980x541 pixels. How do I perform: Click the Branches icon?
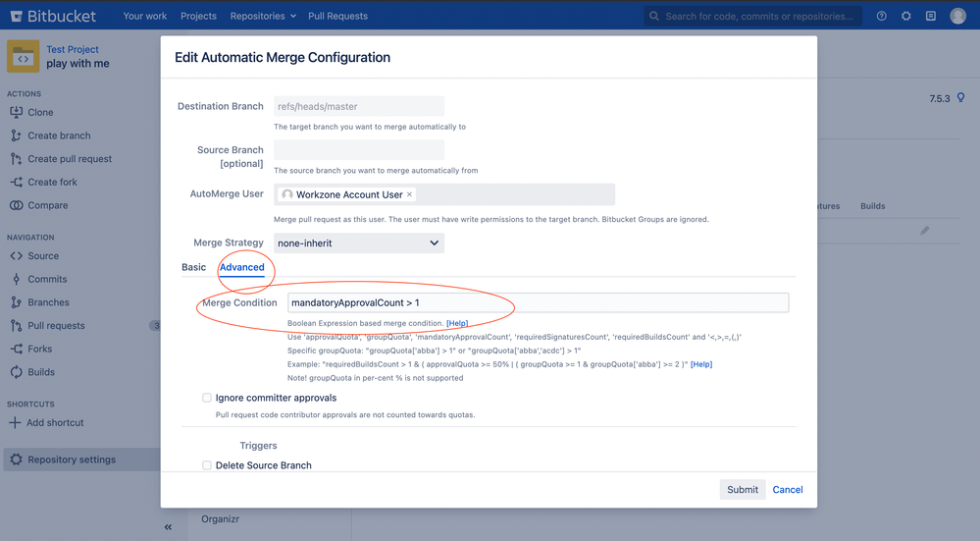click(x=17, y=302)
